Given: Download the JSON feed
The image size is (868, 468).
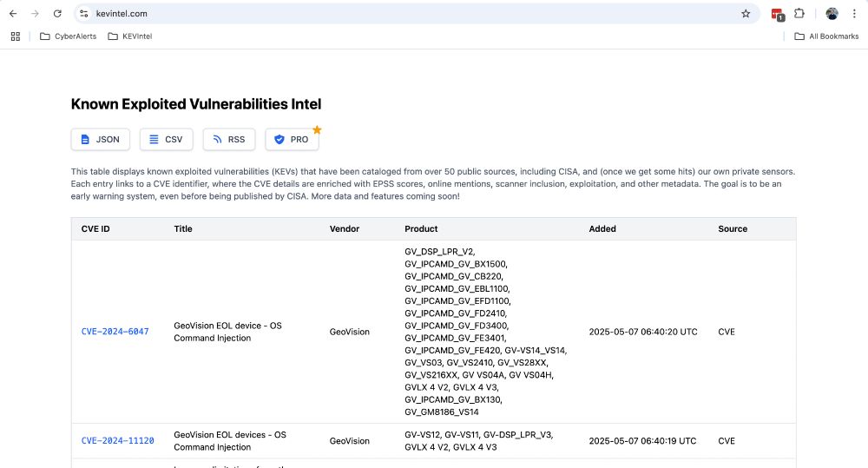Looking at the screenshot, I should (x=100, y=140).
